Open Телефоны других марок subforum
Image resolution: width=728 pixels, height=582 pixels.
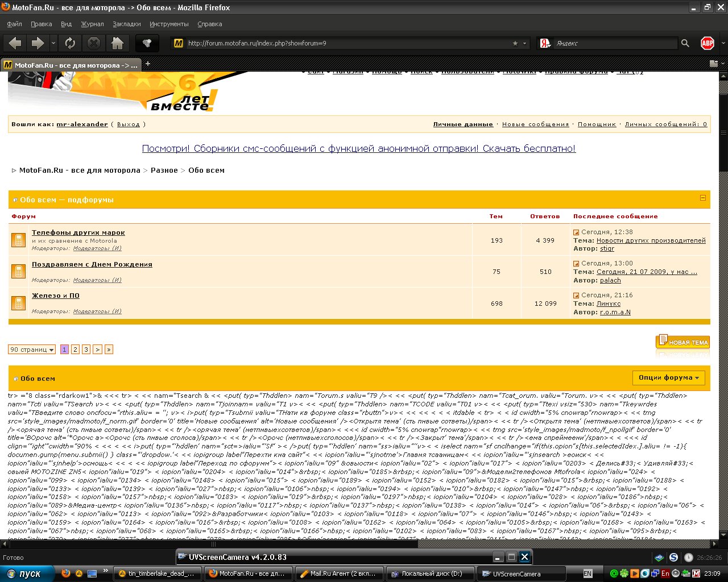point(78,232)
